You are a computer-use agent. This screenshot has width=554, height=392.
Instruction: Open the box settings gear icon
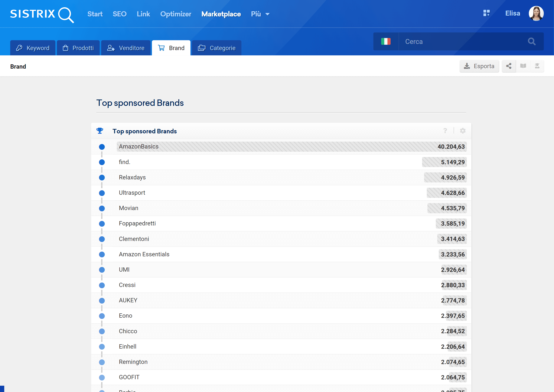(463, 131)
